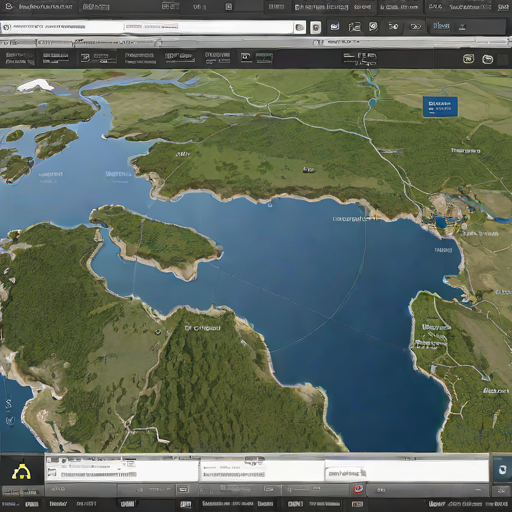Select the middle white info card at bottom
This screenshot has height=512, width=512.
[262, 471]
